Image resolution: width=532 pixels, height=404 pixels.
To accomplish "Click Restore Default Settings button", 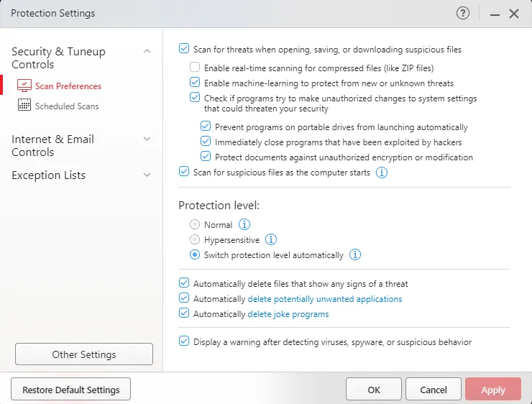I will point(70,390).
